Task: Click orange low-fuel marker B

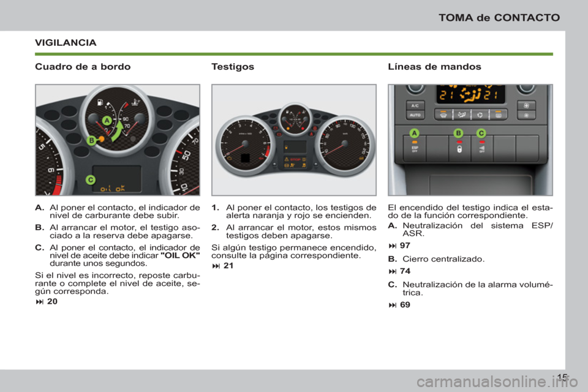Action: click(x=91, y=140)
